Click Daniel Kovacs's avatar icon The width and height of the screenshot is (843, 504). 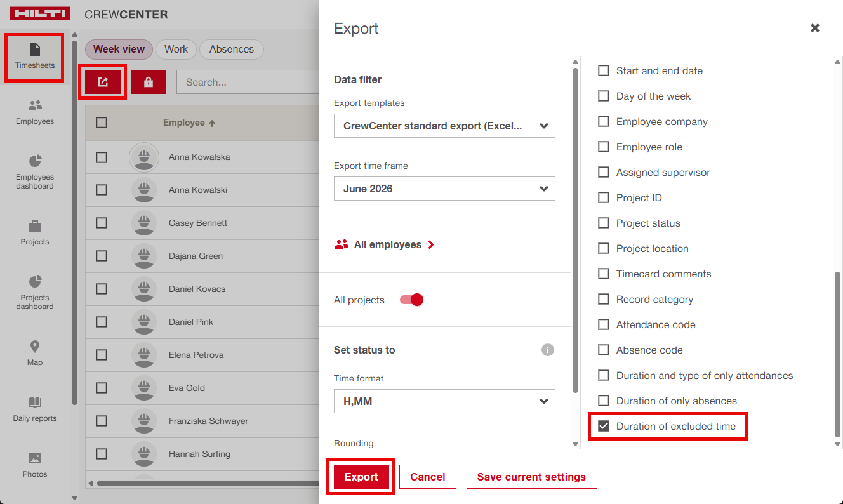(x=144, y=289)
